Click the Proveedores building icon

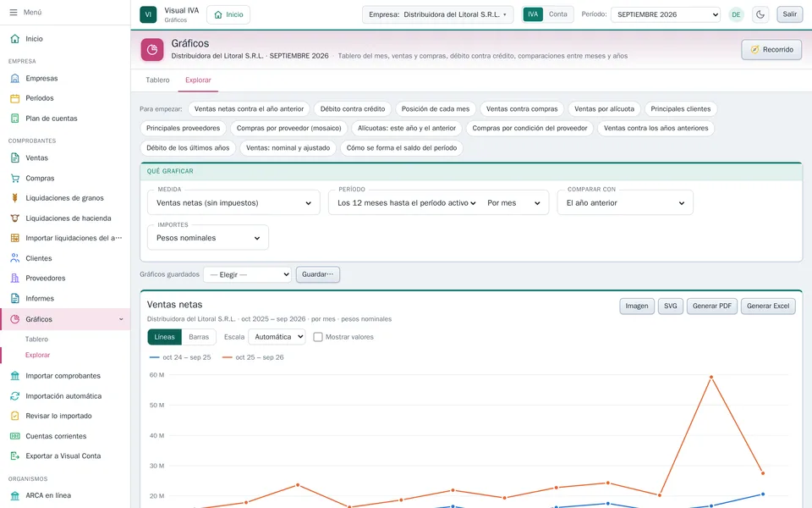click(15, 279)
